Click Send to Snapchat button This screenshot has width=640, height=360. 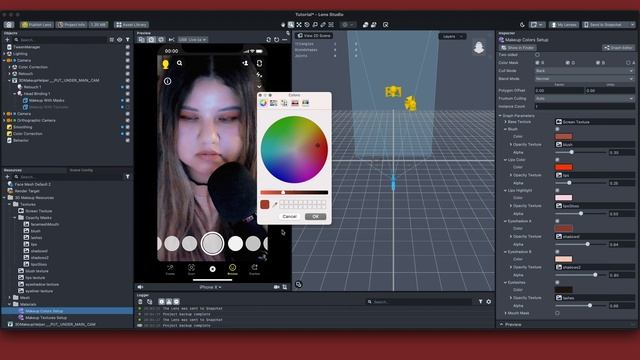click(609, 24)
